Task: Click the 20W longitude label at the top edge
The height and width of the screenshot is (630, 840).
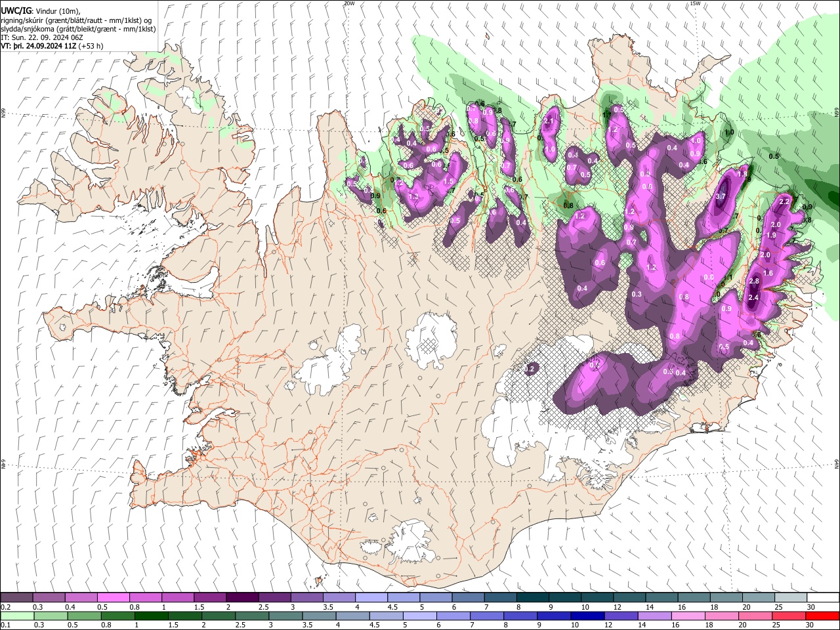Action: click(x=349, y=3)
